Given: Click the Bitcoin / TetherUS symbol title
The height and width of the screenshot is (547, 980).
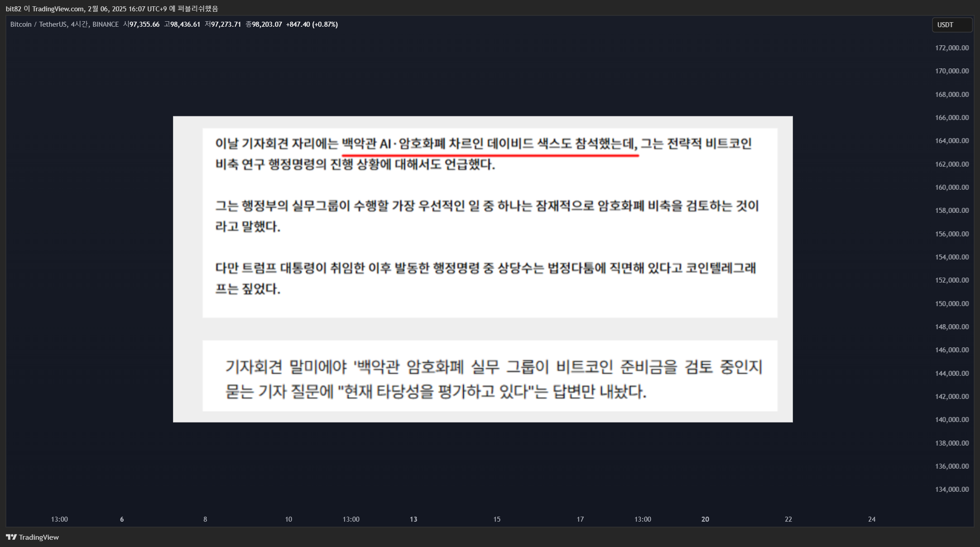Looking at the screenshot, I should click(x=38, y=24).
